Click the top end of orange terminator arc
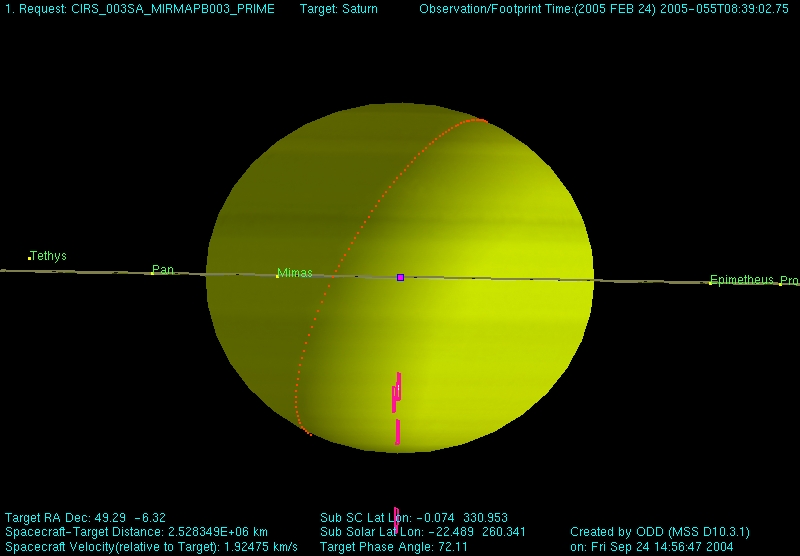Viewport: 800px width, 556px height. click(x=480, y=120)
